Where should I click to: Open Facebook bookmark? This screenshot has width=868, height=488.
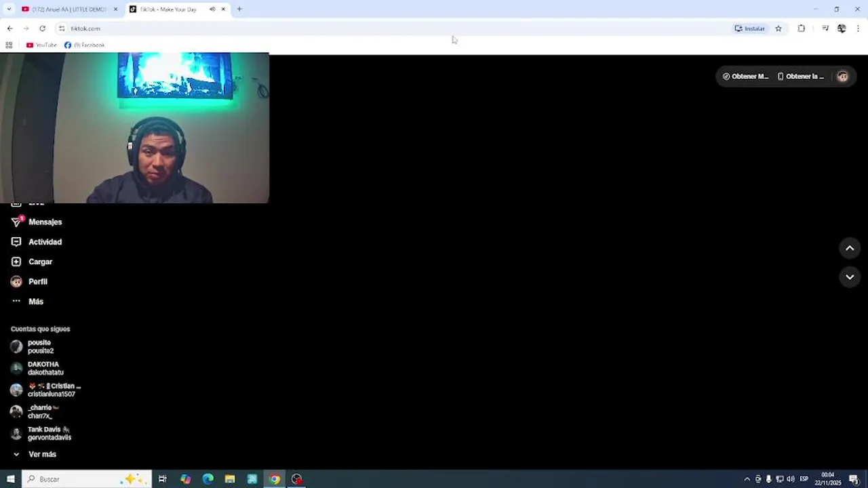point(85,45)
